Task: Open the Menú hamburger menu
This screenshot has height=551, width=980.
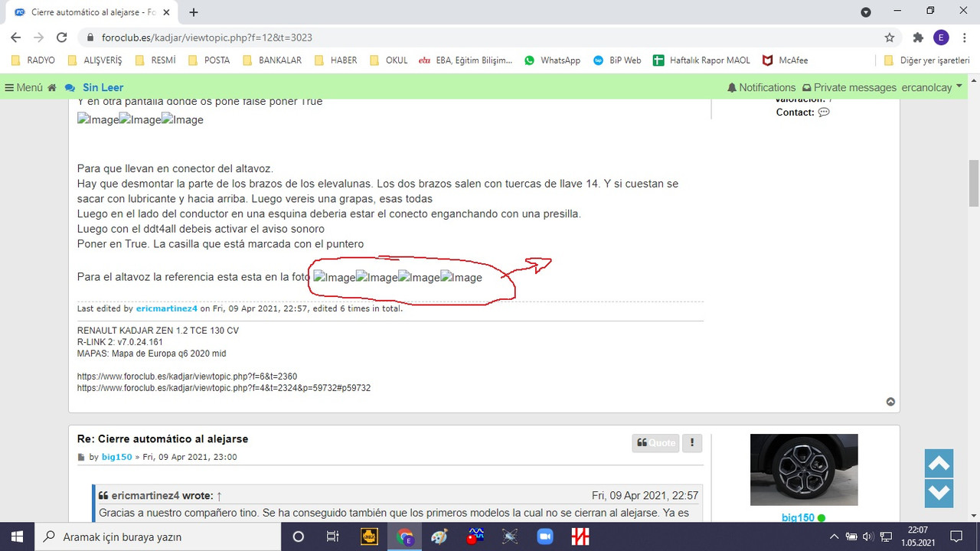Action: coord(24,87)
